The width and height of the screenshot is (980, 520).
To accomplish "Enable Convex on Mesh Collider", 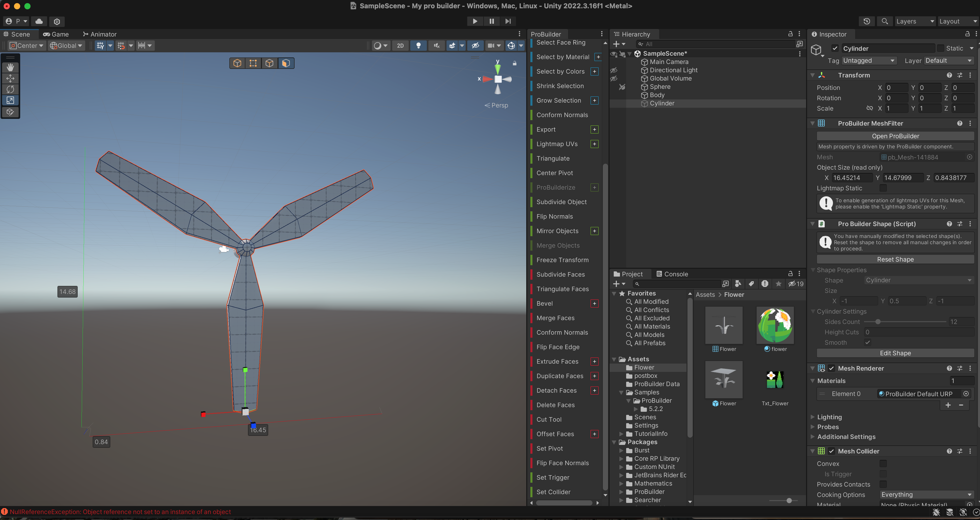I will 883,463.
